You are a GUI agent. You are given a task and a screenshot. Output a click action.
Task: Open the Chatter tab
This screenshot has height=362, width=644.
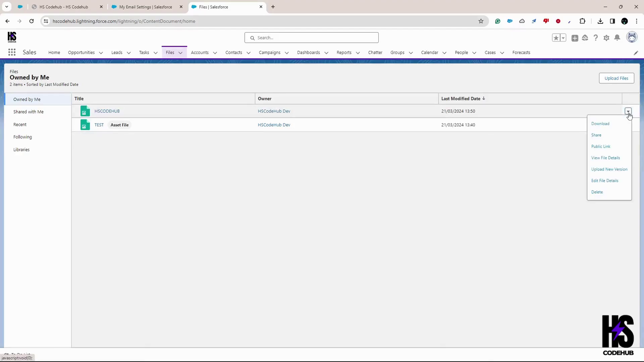375,53
